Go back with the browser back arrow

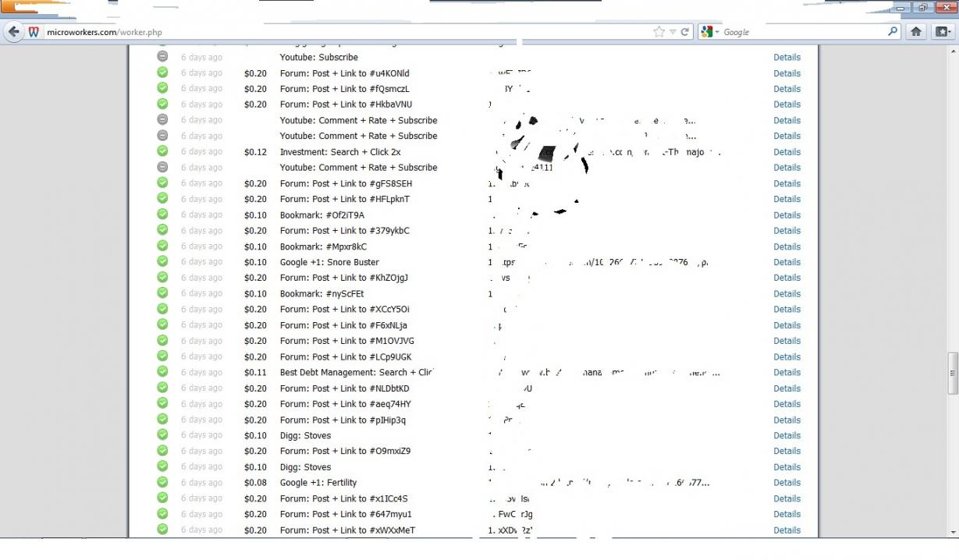click(13, 32)
